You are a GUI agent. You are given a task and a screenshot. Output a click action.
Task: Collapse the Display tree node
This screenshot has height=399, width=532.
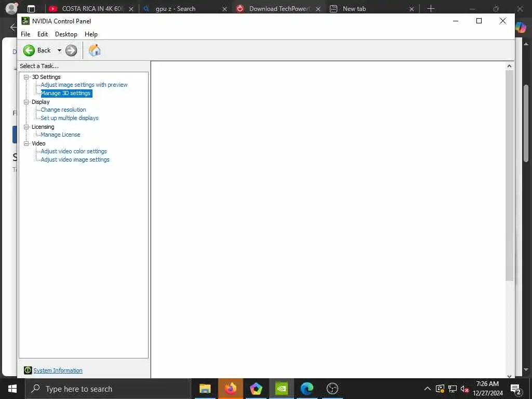(x=26, y=102)
